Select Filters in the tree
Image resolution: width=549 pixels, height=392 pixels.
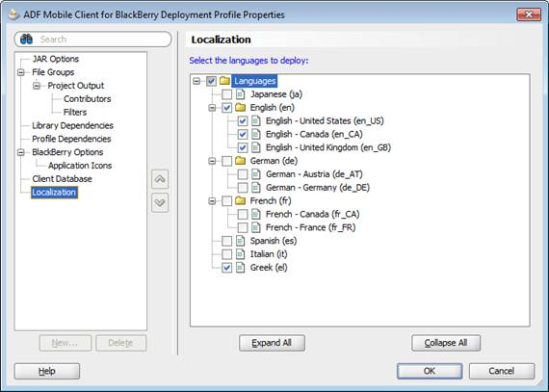coord(75,113)
